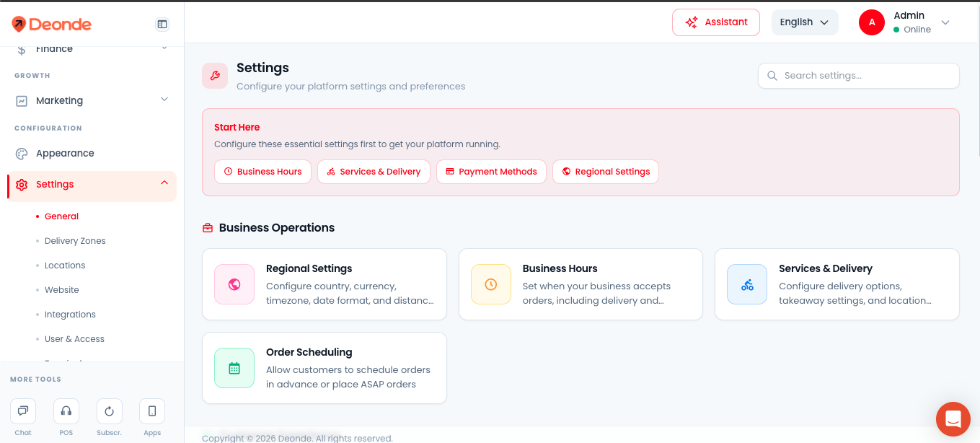Click the Assistant sparkle icon
Image resolution: width=980 pixels, height=443 pixels.
point(692,22)
